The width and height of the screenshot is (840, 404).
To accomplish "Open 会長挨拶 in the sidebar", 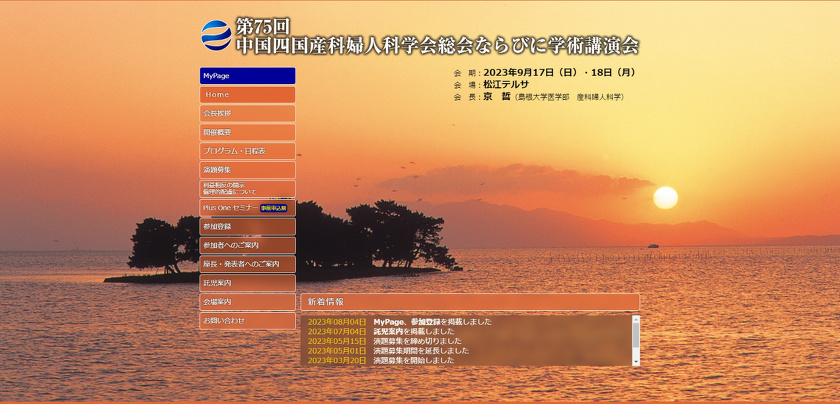I will 247,114.
